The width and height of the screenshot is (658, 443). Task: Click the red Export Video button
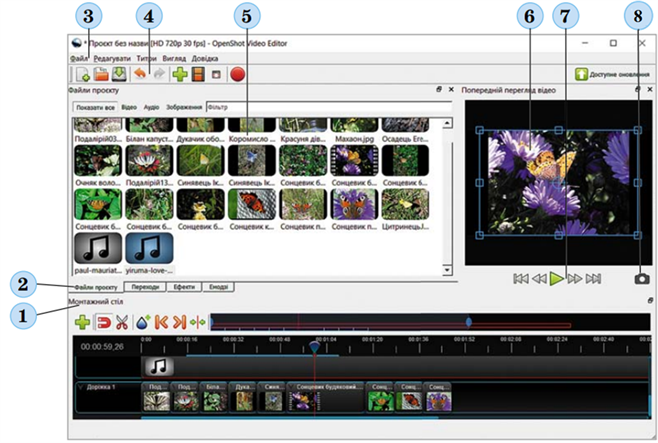click(238, 74)
